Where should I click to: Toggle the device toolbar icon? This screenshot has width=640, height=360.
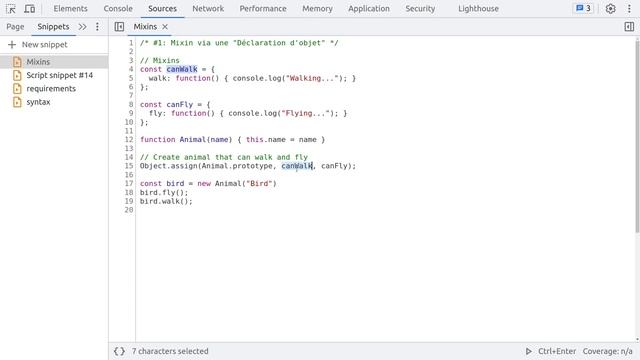pos(29,9)
